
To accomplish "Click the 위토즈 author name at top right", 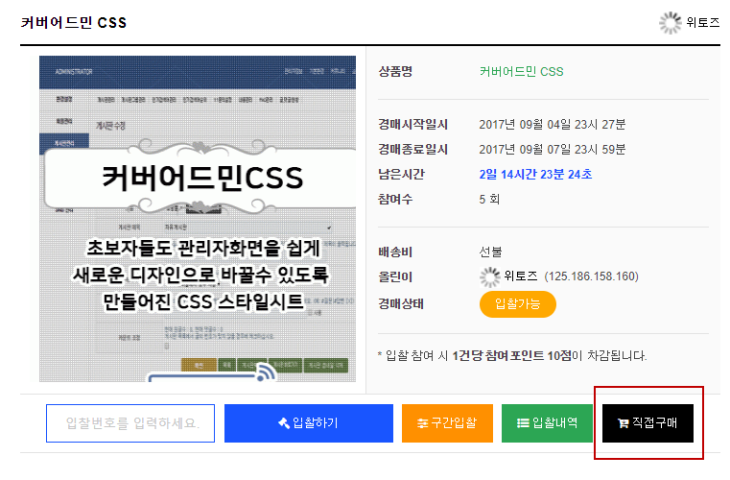I will pyautogui.click(x=703, y=22).
